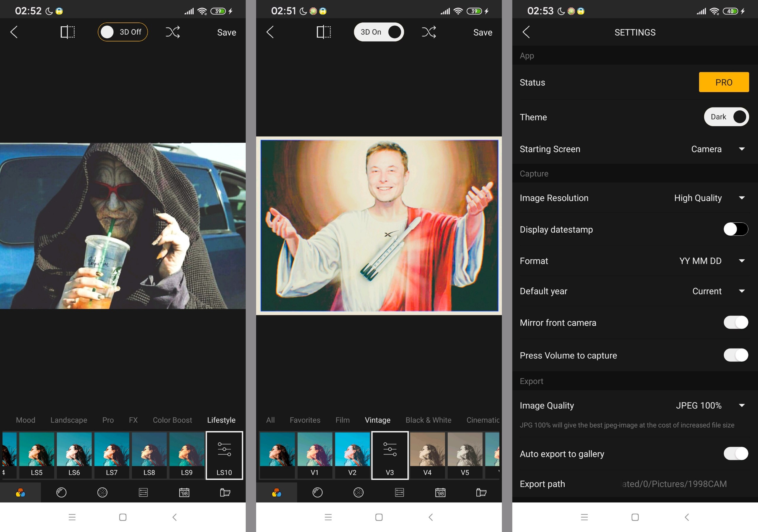
Task: Switch to the Color Boost filter category
Action: [x=172, y=420]
